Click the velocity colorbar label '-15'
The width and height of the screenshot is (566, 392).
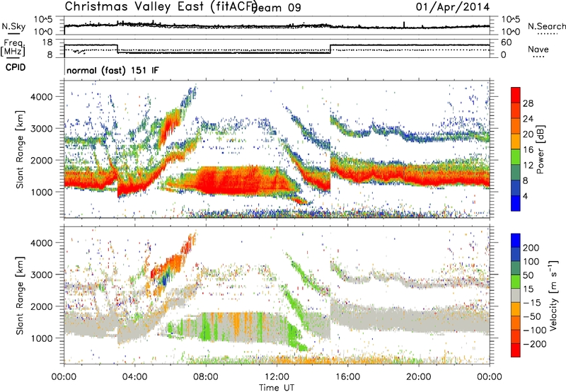click(532, 302)
